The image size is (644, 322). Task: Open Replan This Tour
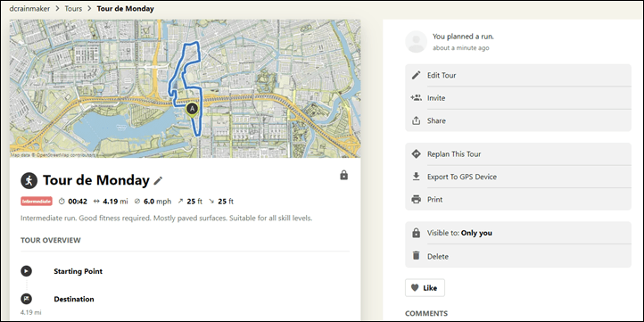[518, 154]
